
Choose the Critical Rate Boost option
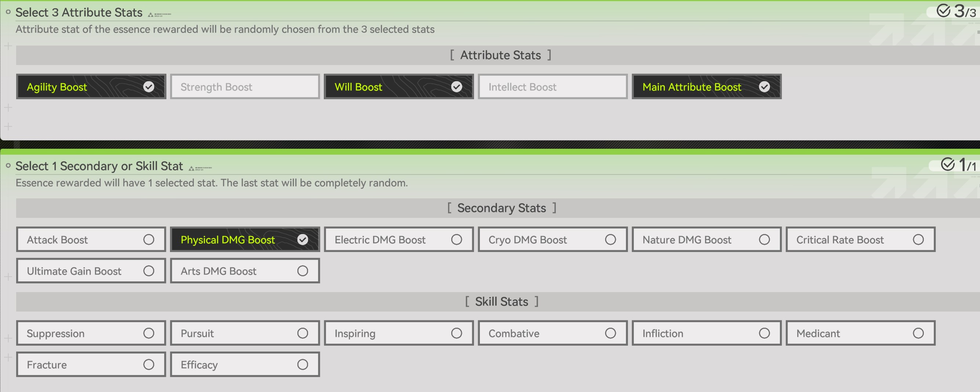point(860,240)
